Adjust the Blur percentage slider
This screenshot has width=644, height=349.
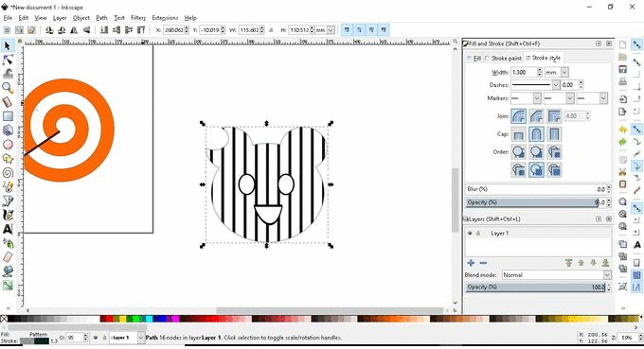536,189
